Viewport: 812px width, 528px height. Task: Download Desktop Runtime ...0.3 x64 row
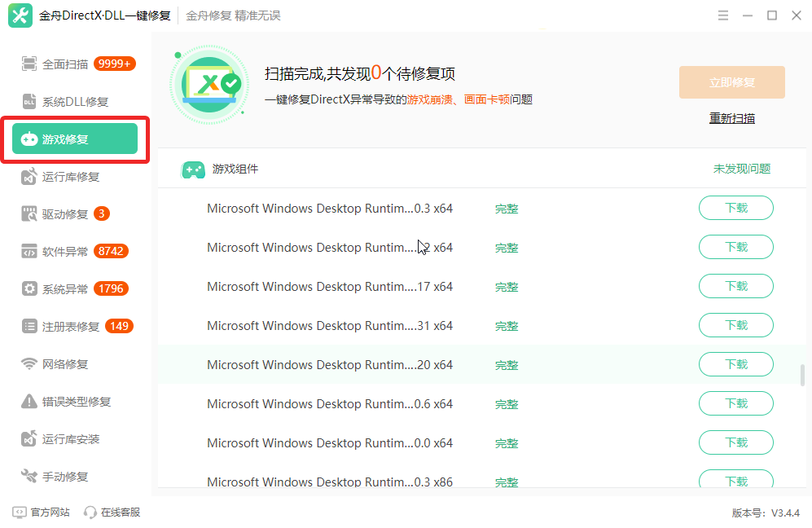coord(736,208)
